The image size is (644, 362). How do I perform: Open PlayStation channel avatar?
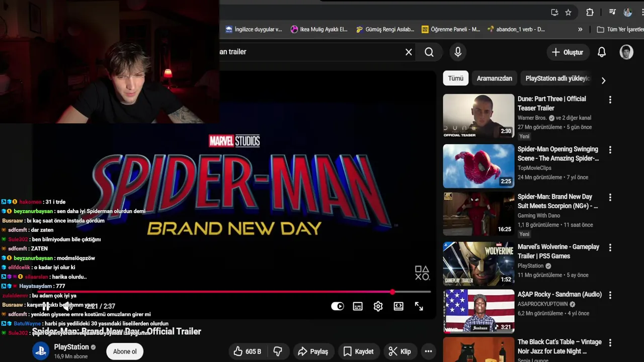coord(41,351)
